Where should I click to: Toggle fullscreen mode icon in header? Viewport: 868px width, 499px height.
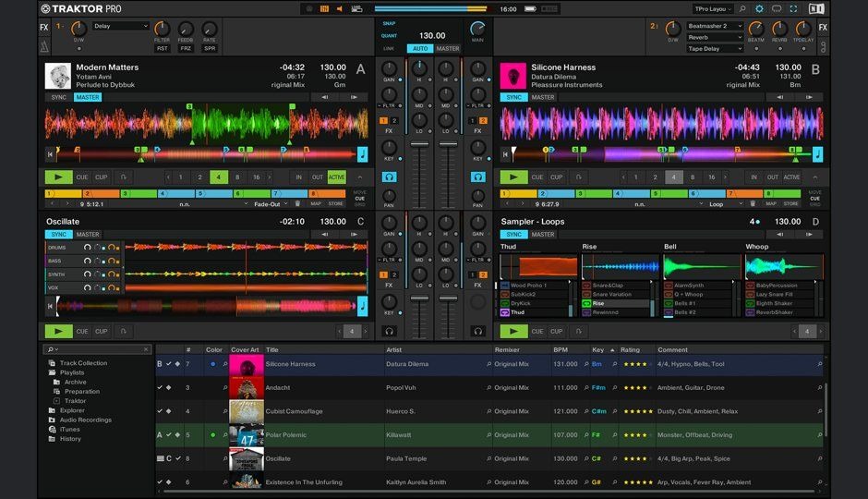(793, 9)
